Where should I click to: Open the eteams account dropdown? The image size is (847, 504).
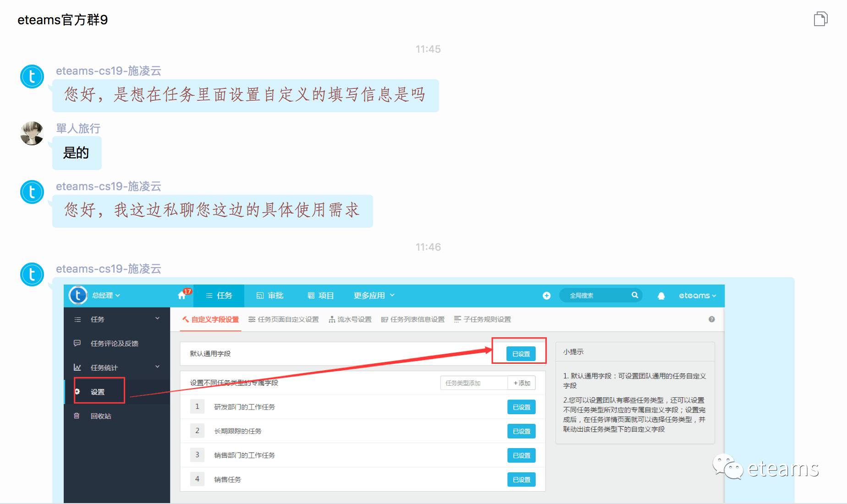pos(697,296)
